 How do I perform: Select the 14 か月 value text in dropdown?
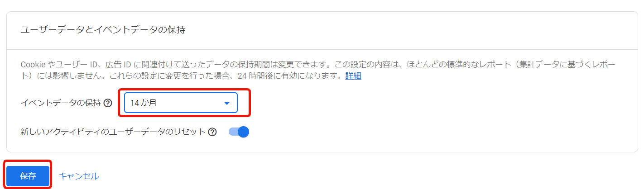click(x=144, y=103)
